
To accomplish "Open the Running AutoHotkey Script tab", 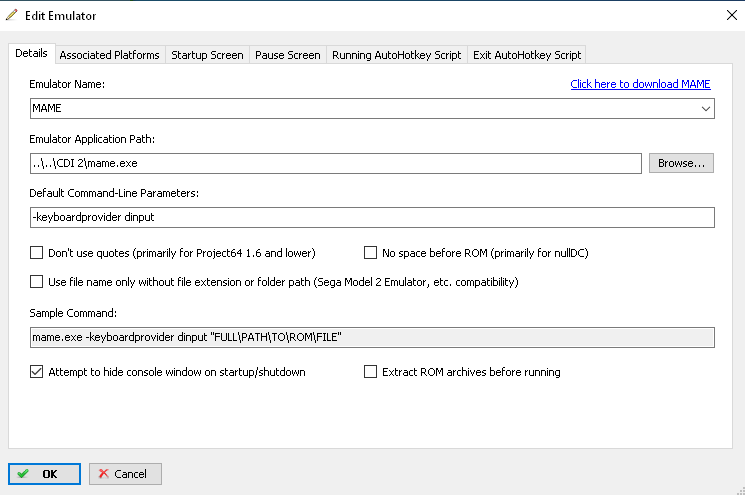I will [397, 55].
